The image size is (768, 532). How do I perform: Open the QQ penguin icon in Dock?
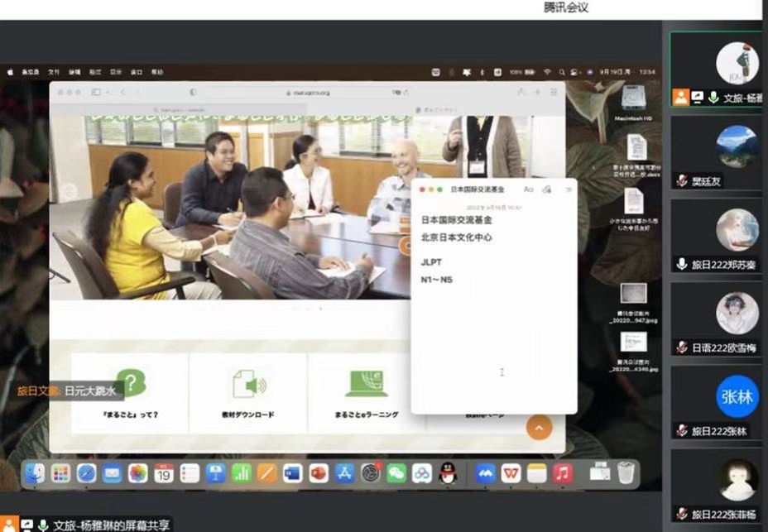(448, 473)
